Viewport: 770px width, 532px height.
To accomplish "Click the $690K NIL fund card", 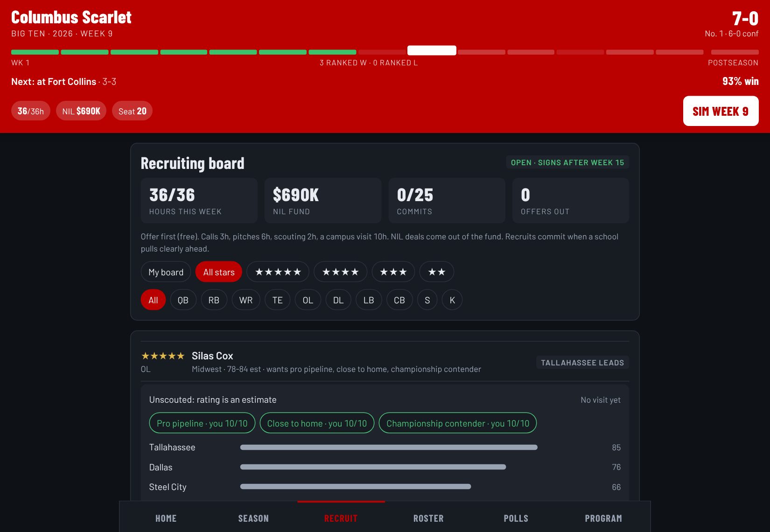I will click(323, 201).
